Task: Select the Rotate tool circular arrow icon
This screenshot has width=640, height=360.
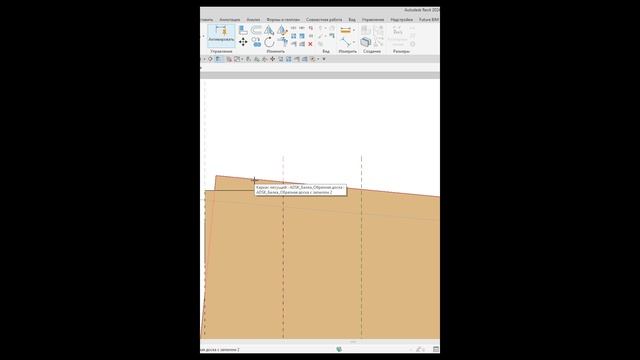Action: tap(269, 42)
